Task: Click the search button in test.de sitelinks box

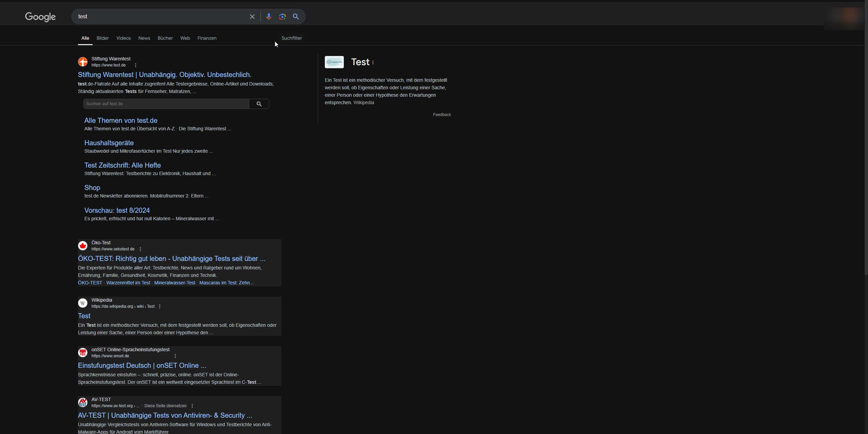Action: 259,104
